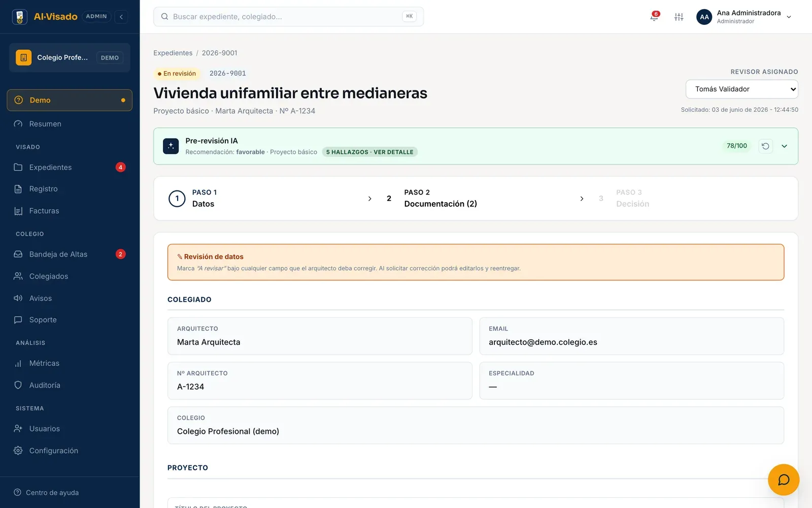
Task: Click the Email field arquitecto@demo.colegio.es
Action: point(631,336)
